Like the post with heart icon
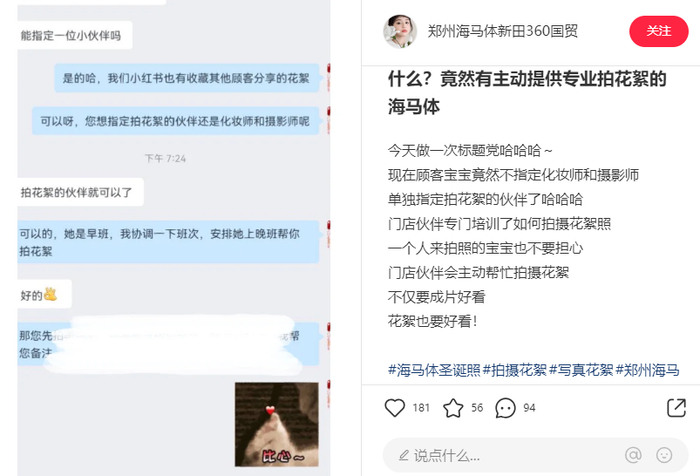 [395, 408]
